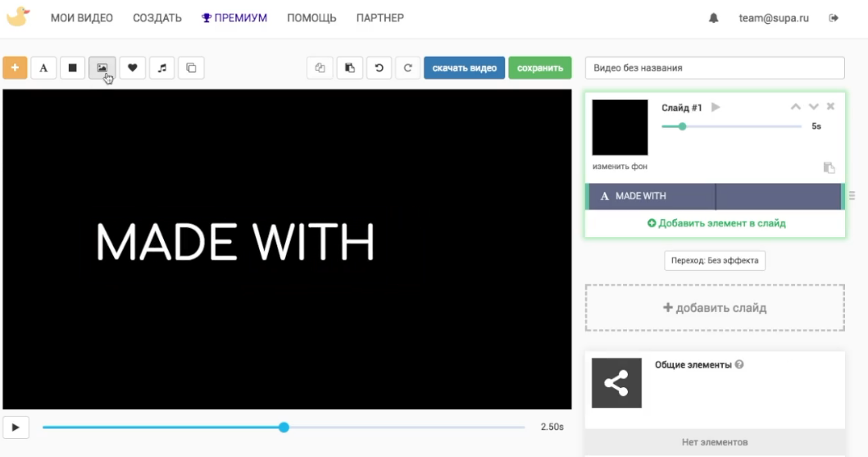This screenshot has height=457, width=868.
Task: Click the скачать видео button
Action: (x=464, y=68)
